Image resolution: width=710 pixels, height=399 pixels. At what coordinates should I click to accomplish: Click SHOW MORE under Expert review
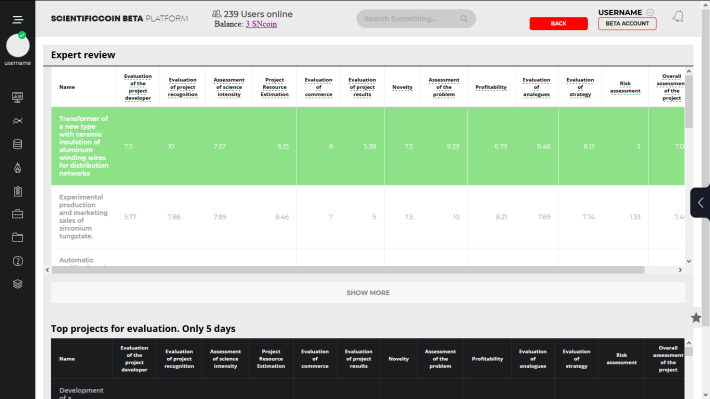(368, 293)
